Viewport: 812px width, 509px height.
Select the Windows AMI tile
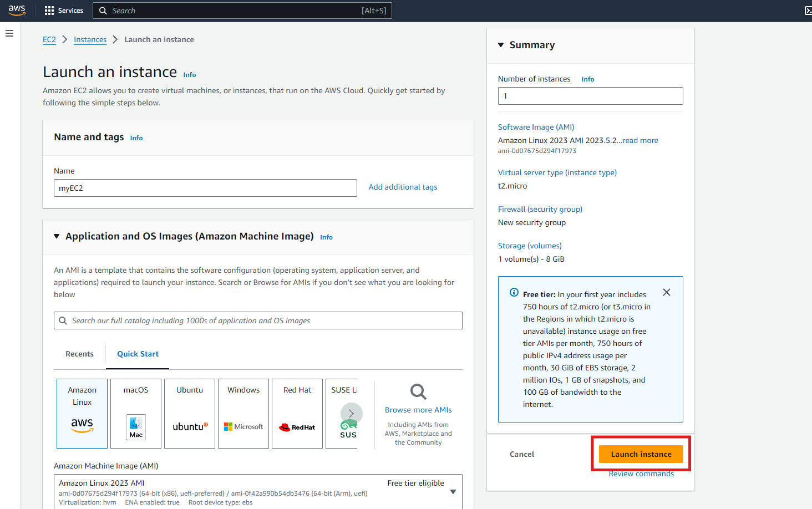pyautogui.click(x=243, y=414)
